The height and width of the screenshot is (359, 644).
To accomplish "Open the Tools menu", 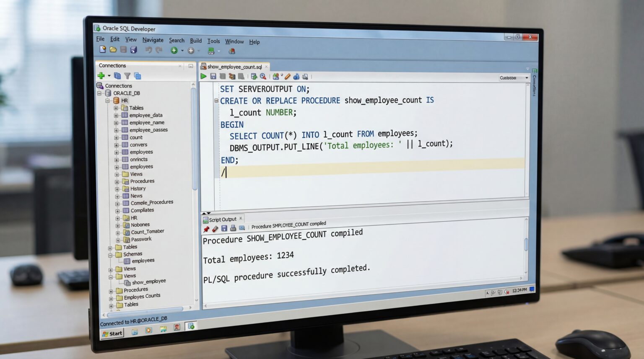I will pos(213,41).
